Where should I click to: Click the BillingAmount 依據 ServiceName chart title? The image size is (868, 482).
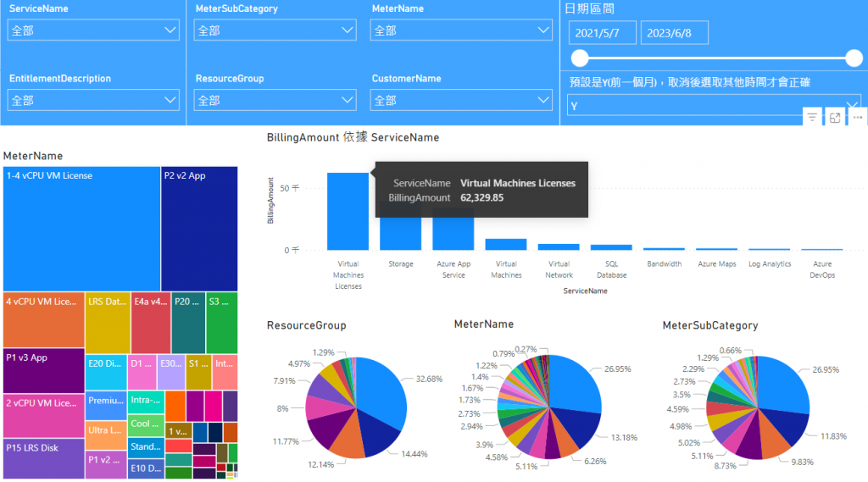(x=353, y=137)
